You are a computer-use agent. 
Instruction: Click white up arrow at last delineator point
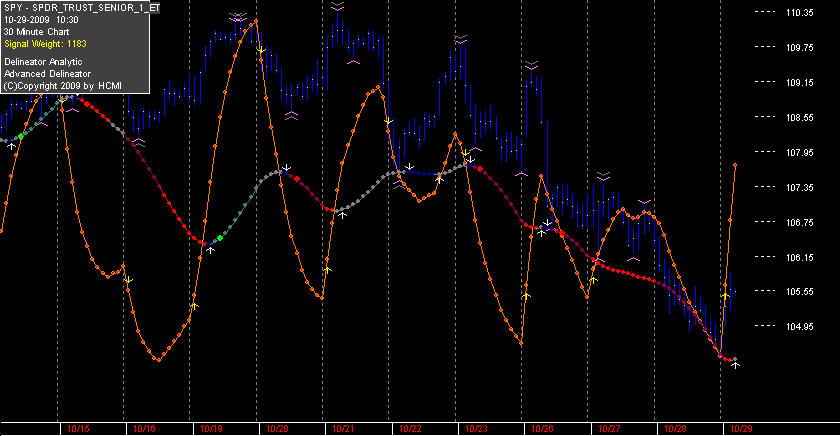[736, 365]
